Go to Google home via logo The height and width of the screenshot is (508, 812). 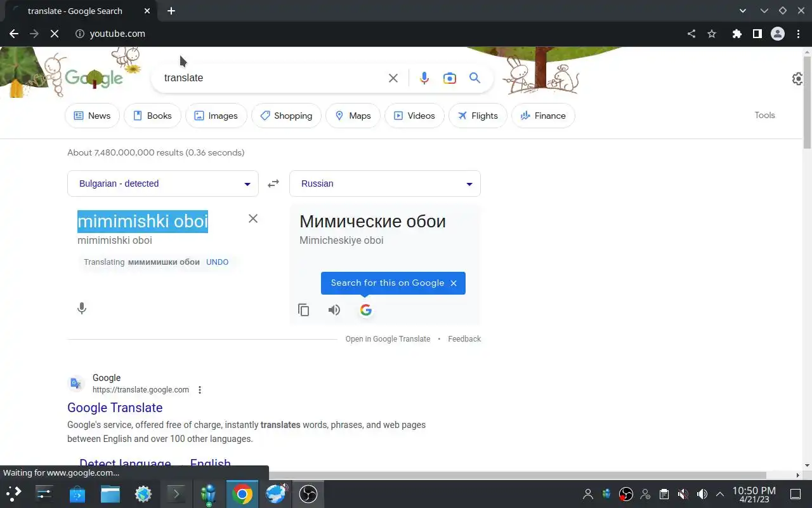tap(93, 78)
